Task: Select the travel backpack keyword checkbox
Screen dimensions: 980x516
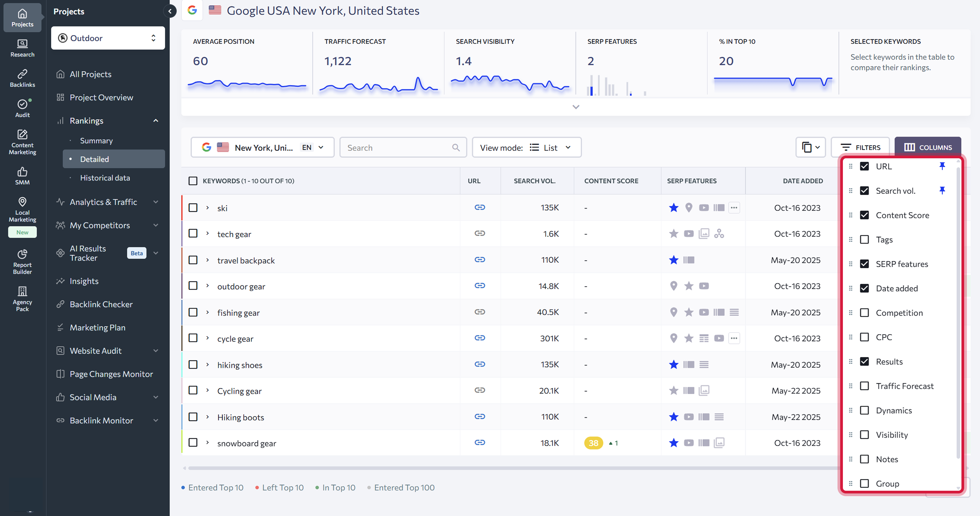Action: [193, 260]
